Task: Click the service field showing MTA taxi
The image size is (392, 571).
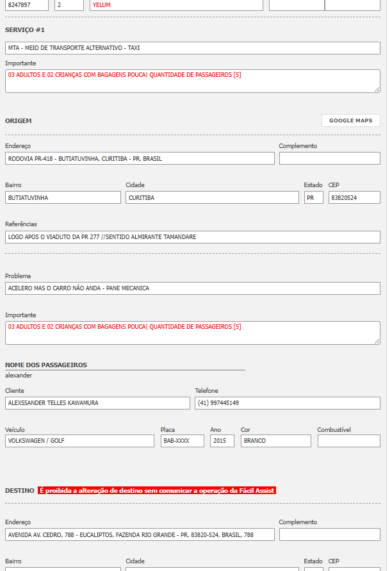Action: click(x=192, y=48)
